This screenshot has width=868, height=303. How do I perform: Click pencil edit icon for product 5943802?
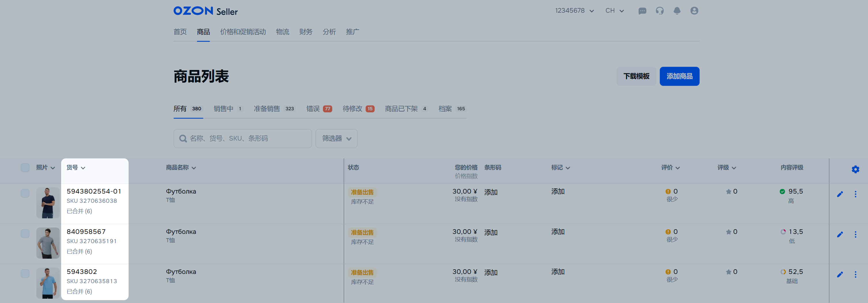pyautogui.click(x=840, y=274)
